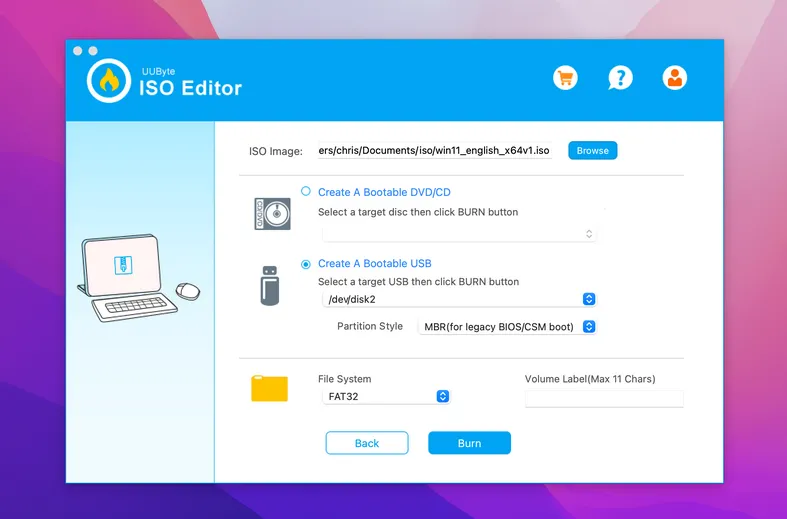Image resolution: width=787 pixels, height=519 pixels.
Task: Open the user account icon
Action: point(675,78)
